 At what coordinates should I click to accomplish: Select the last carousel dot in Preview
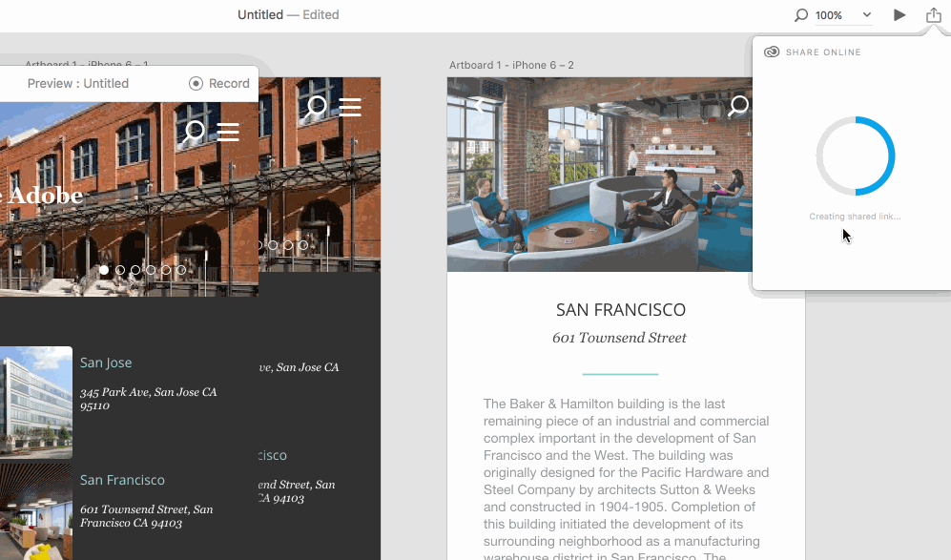[x=181, y=270]
